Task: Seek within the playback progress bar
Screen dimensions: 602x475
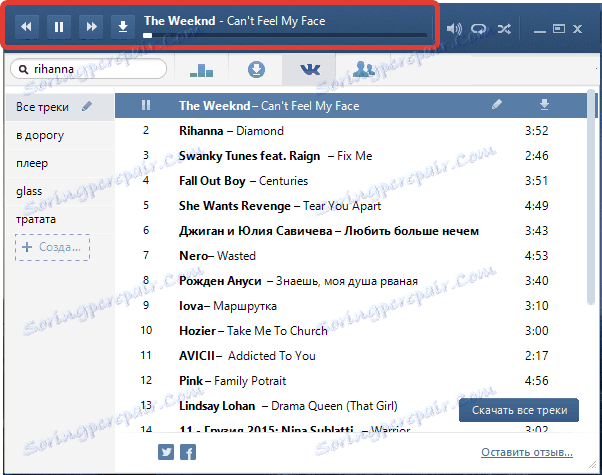Action: click(285, 35)
